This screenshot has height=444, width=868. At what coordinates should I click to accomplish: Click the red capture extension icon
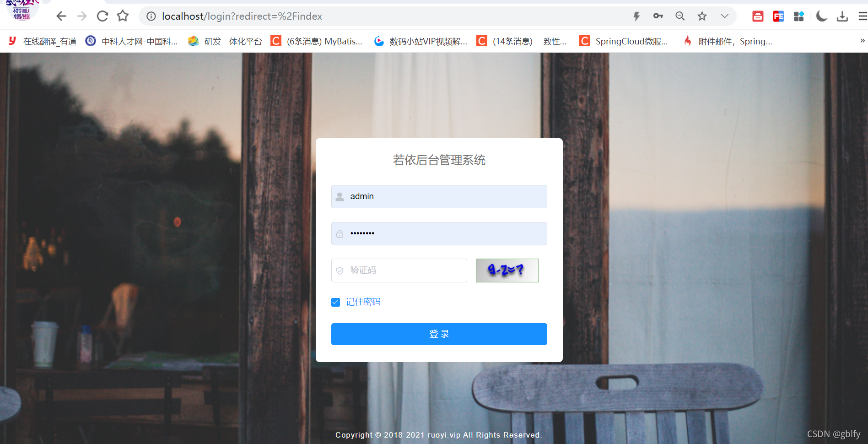coord(758,16)
